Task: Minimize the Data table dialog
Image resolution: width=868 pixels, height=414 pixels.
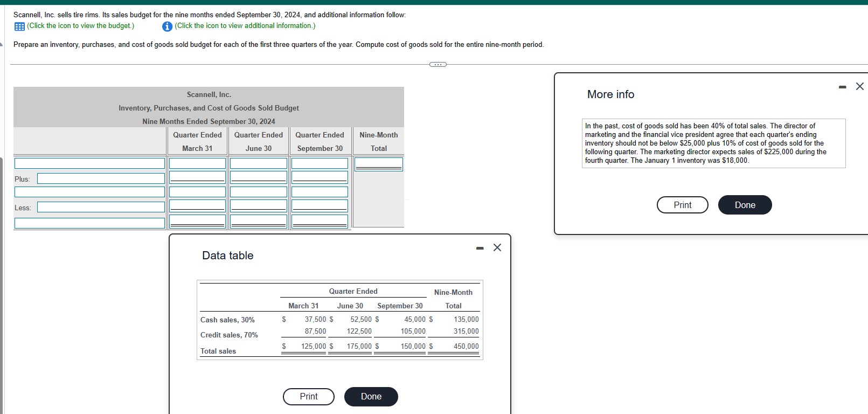Action: pyautogui.click(x=480, y=248)
